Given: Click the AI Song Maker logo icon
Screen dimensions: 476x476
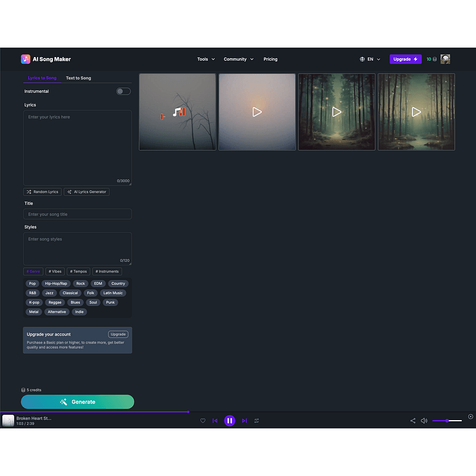Looking at the screenshot, I should [26, 59].
